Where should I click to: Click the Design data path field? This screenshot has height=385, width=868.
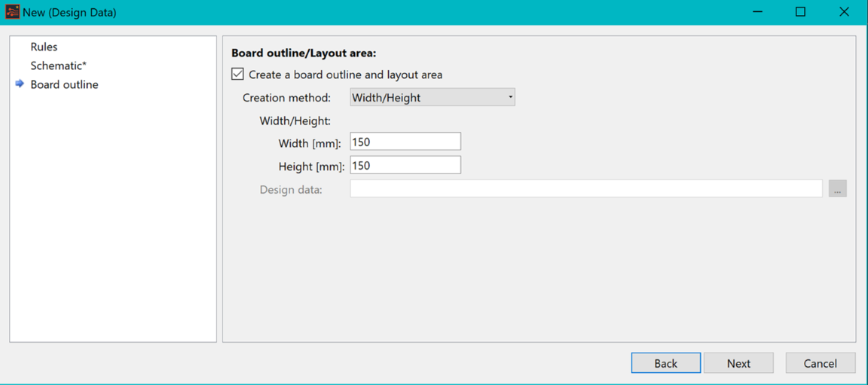[586, 188]
